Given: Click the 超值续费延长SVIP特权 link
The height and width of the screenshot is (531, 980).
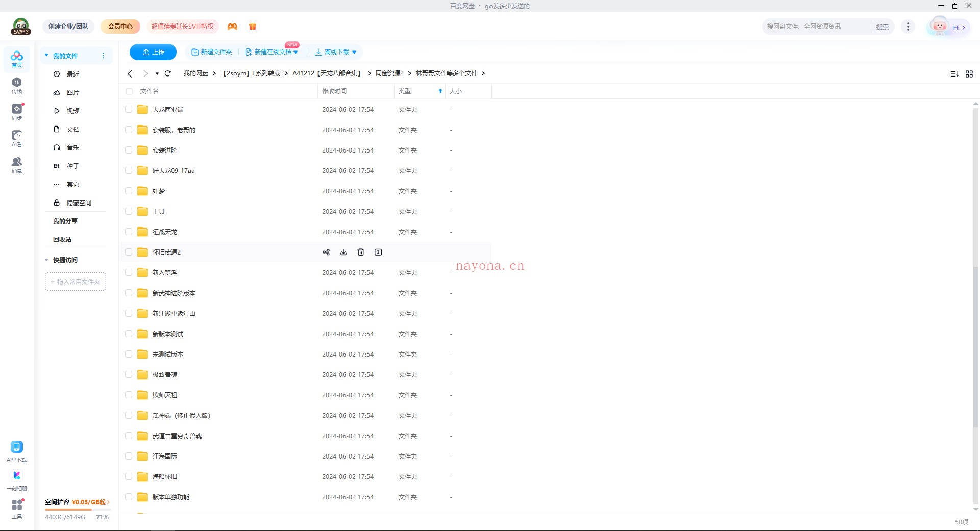Looking at the screenshot, I should [183, 27].
